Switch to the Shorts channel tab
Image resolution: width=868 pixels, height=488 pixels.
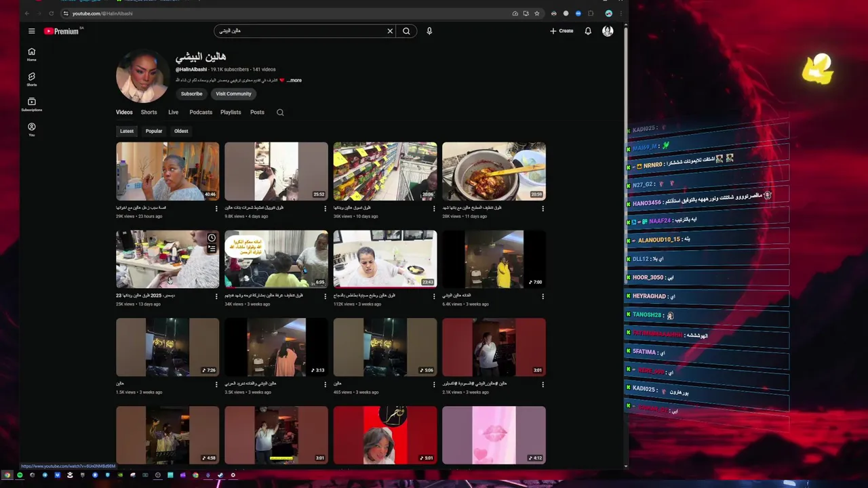[149, 113]
